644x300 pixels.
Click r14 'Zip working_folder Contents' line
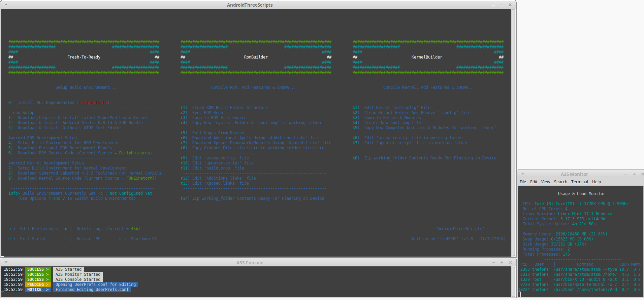click(253, 198)
